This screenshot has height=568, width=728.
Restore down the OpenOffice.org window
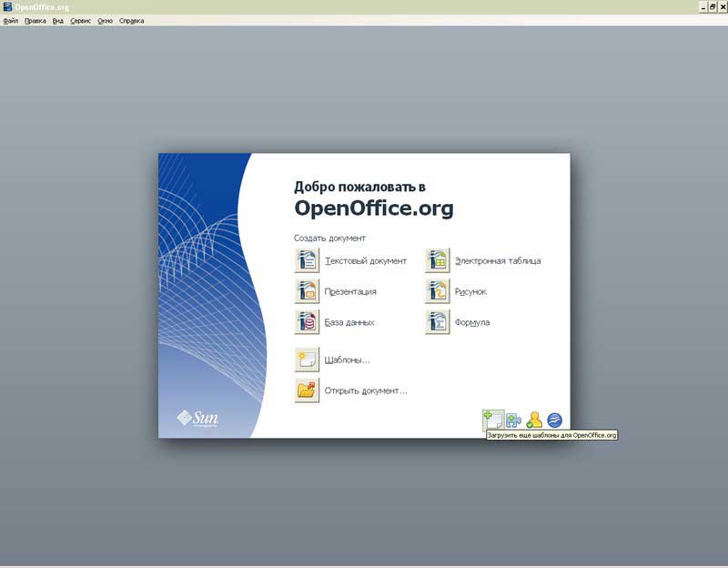[x=713, y=7]
